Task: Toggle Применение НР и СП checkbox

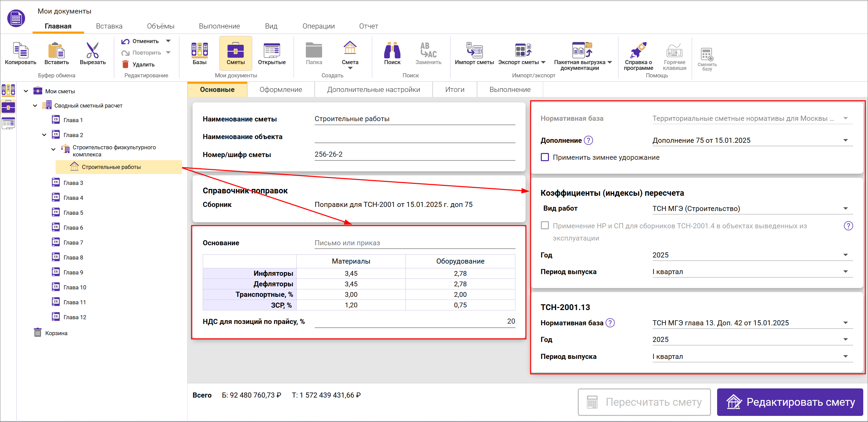Action: (x=545, y=226)
